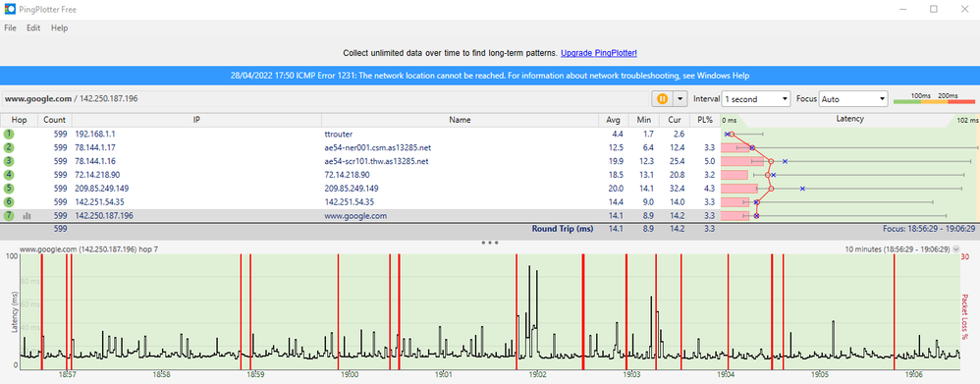Click IP 192.168.1.1 in hop 1

point(95,134)
